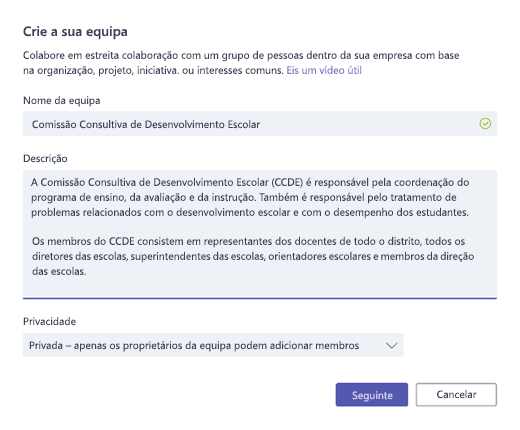Viewport: 520px width, 430px height.
Task: Click the 'Privacidade' label
Action: point(49,321)
